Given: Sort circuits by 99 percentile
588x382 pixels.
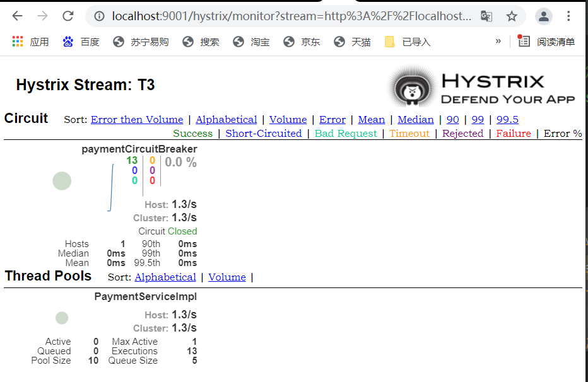Looking at the screenshot, I should [478, 120].
